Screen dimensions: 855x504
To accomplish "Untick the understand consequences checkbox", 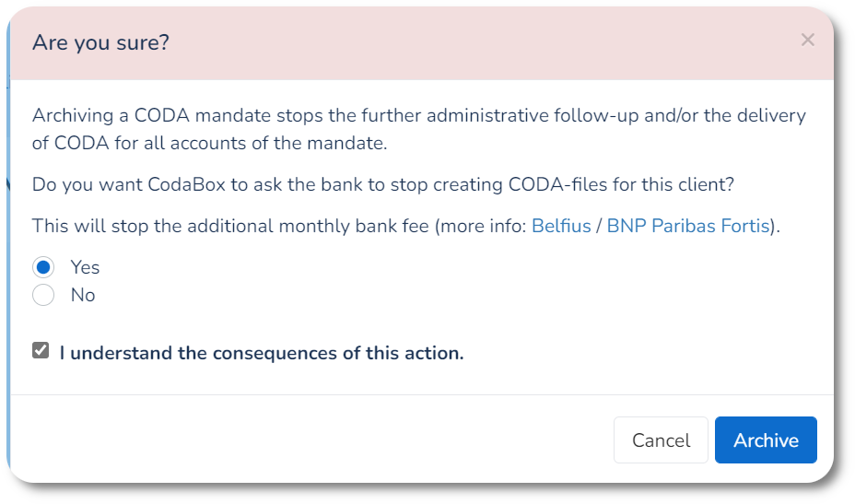I will point(41,350).
